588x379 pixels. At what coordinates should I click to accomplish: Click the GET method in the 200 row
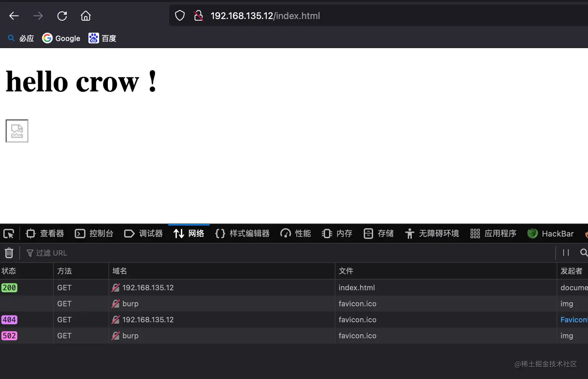(x=65, y=288)
